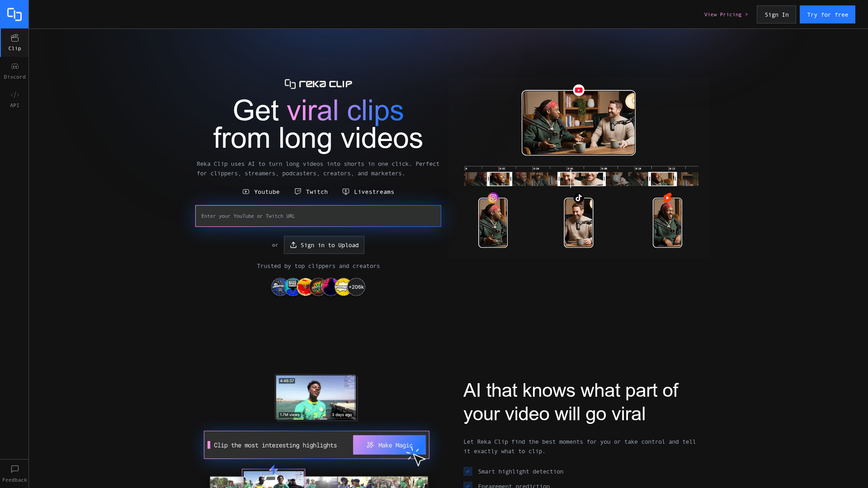The width and height of the screenshot is (868, 488).
Task: Click the Sign in to Upload button
Action: coord(324,245)
